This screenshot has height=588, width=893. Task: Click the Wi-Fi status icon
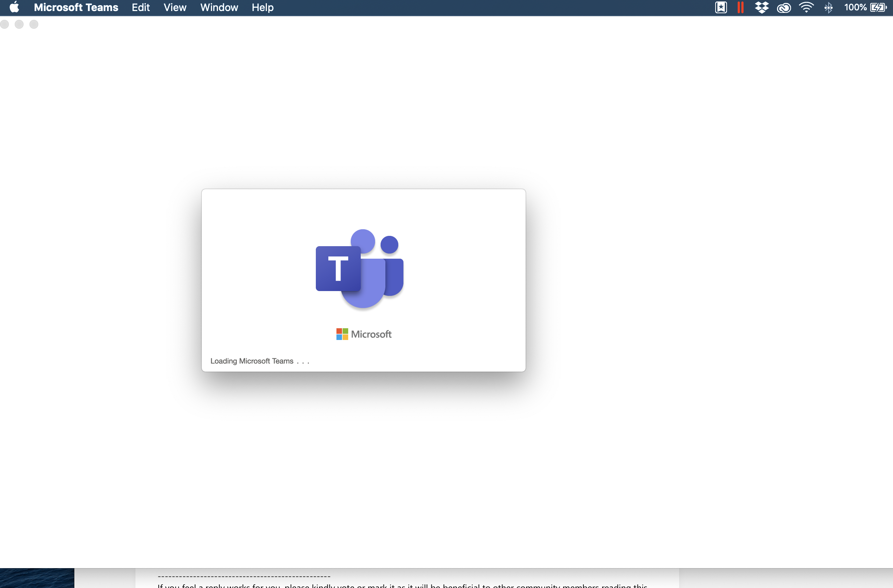pyautogui.click(x=806, y=7)
